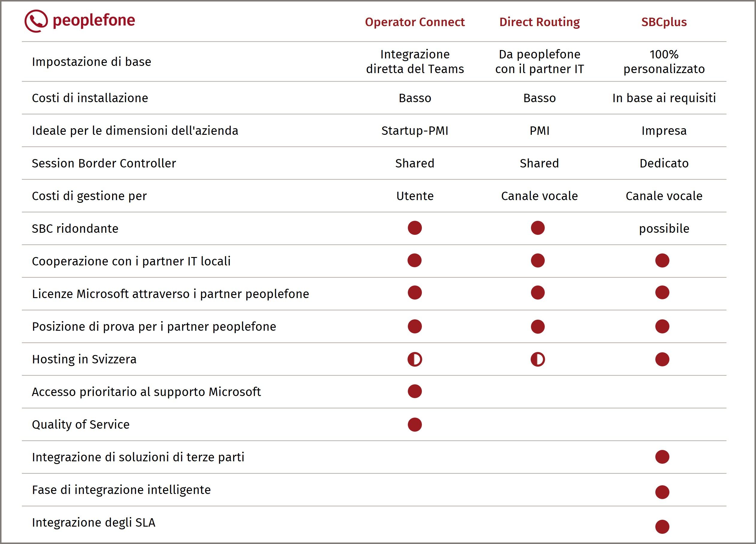The width and height of the screenshot is (756, 544).
Task: Click the peoplefone brand name text
Action: click(94, 21)
